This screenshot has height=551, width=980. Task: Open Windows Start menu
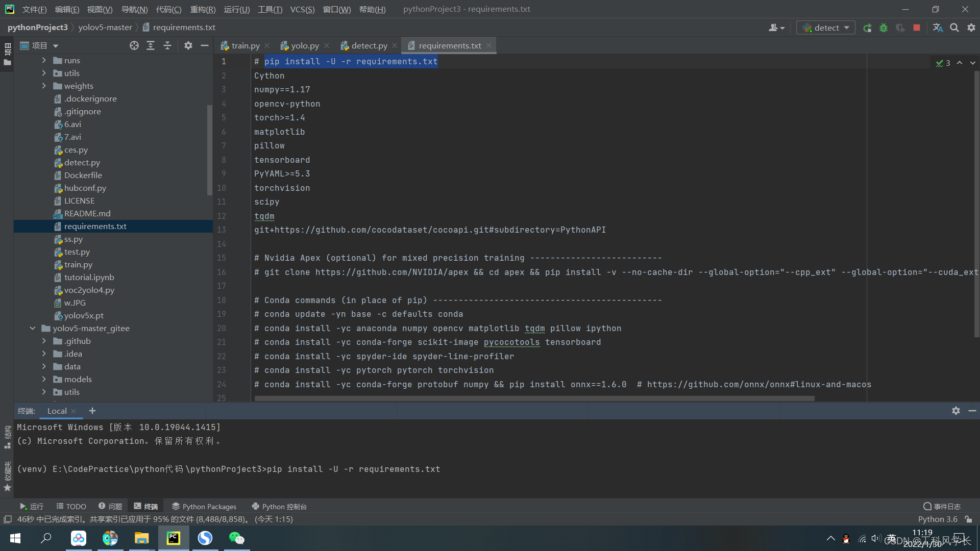point(15,538)
